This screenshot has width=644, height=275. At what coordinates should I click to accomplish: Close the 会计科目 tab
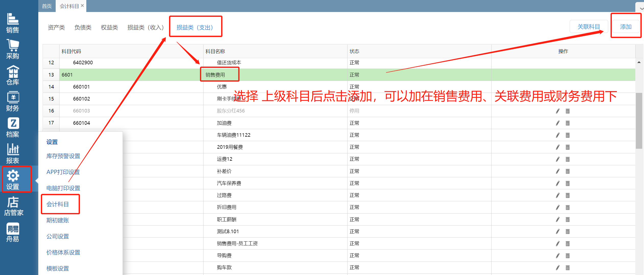click(82, 6)
